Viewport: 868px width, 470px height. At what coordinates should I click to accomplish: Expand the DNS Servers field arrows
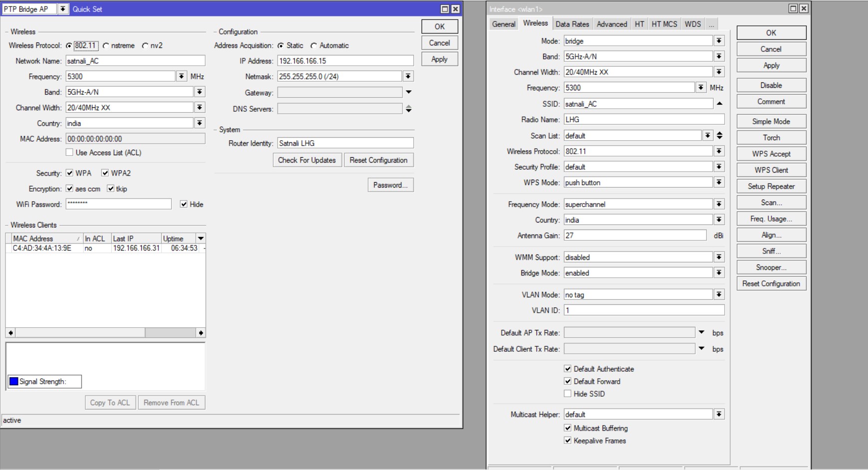tap(409, 109)
